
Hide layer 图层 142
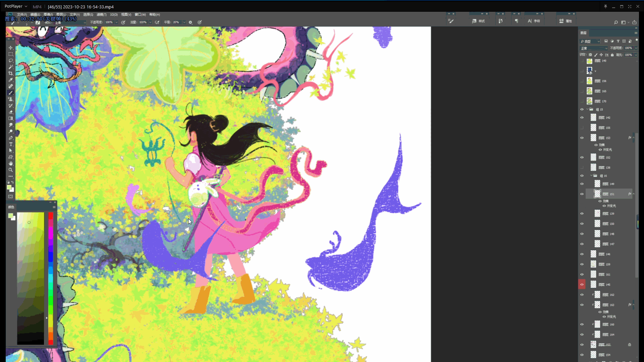pos(582,118)
